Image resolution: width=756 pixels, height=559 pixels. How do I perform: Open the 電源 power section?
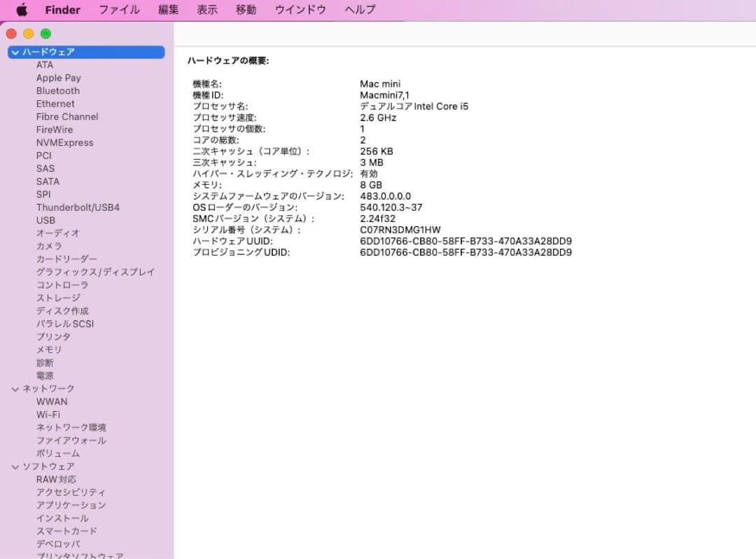[x=45, y=375]
